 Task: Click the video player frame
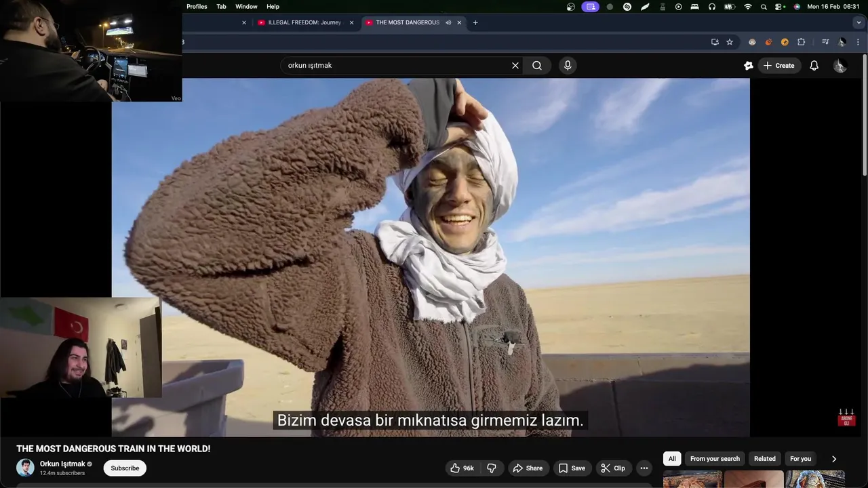pyautogui.click(x=431, y=258)
